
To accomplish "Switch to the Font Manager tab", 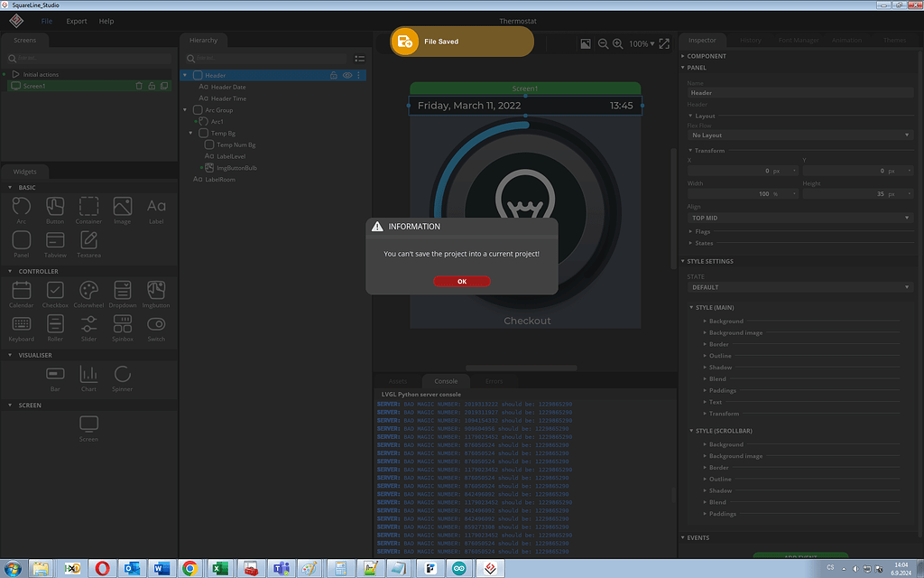I will 799,40.
